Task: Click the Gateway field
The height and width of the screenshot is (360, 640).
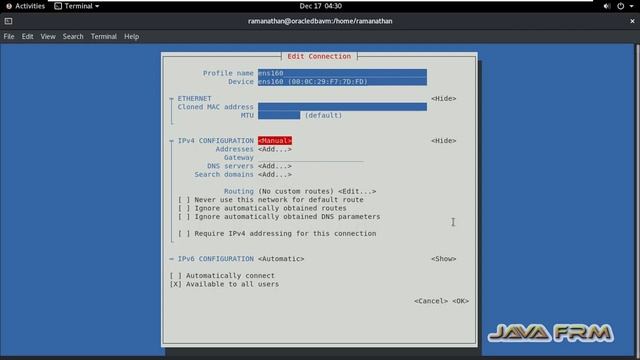Action: [311, 158]
